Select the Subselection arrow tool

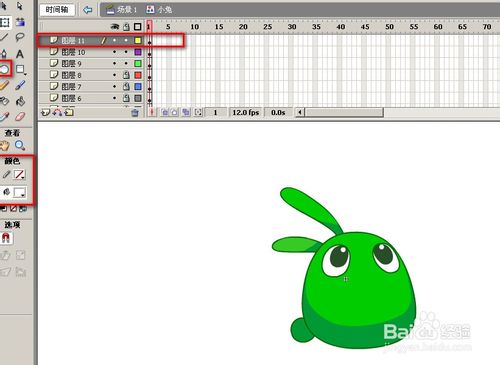click(20, 6)
